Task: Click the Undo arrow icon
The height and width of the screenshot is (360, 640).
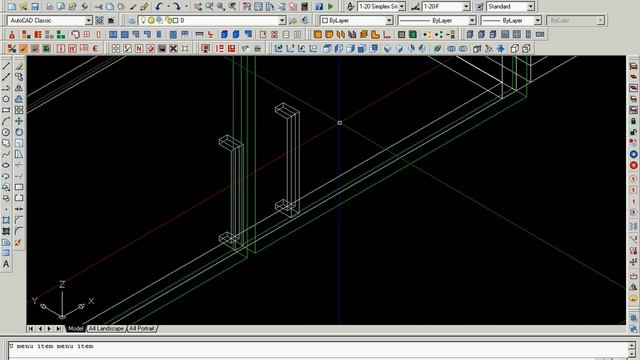Action: tap(159, 7)
